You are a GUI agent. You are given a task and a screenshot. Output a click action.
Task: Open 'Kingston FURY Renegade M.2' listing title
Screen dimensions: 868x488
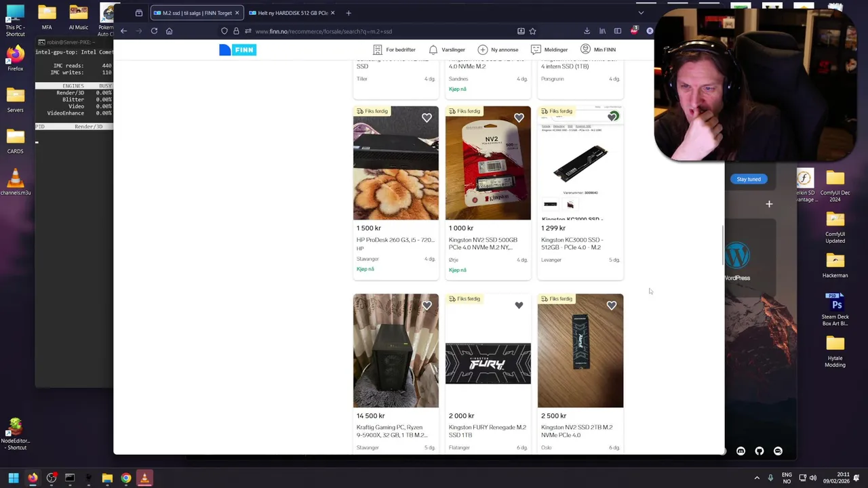pos(487,431)
